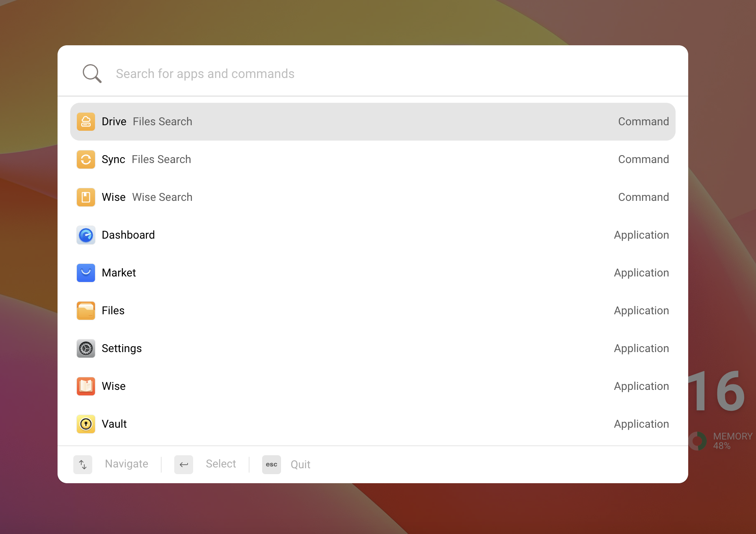The height and width of the screenshot is (534, 756).
Task: Click the magnifying glass search icon
Action: click(x=92, y=74)
